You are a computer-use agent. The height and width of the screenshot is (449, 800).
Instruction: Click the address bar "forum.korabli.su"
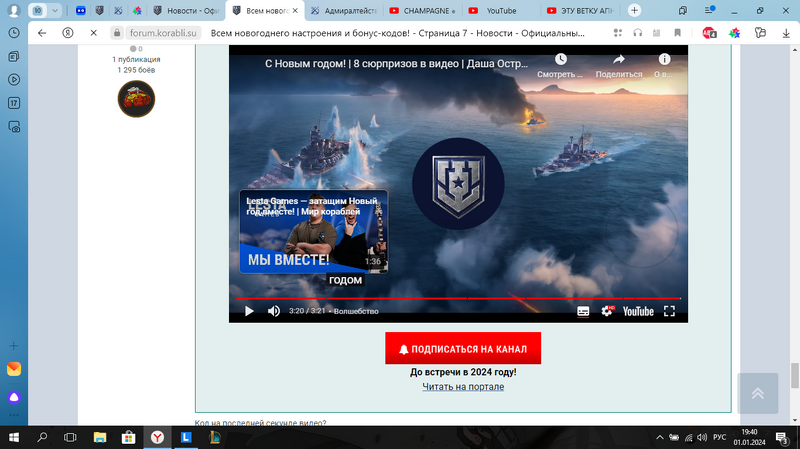(163, 33)
